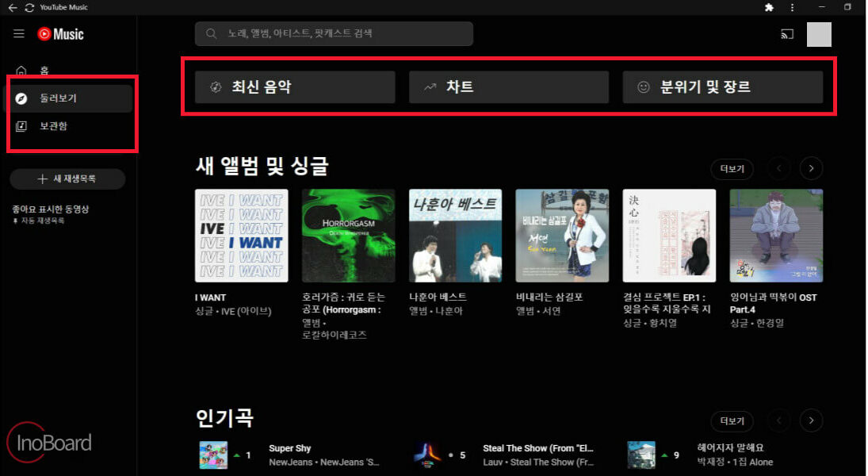Click 박재정 artist under 헤어지자 말해요
The height and width of the screenshot is (476, 868).
point(710,462)
